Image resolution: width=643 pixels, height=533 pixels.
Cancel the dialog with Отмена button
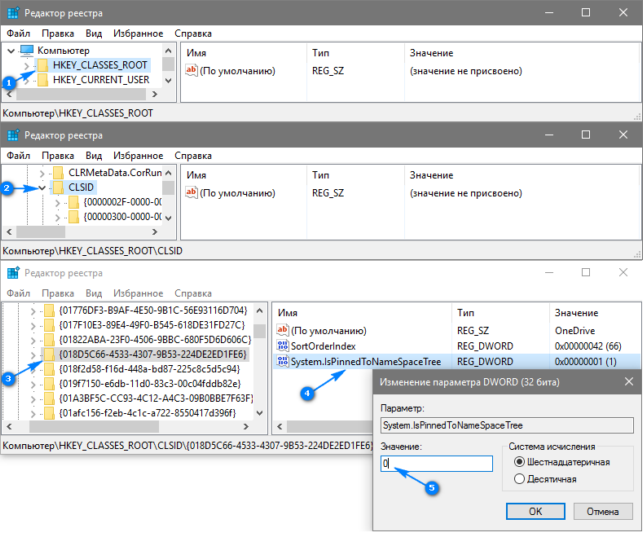tap(602, 511)
